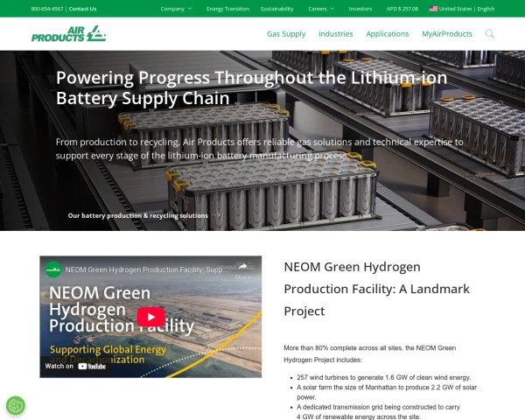Screen dimensions: 525x420
Task: Go to Energy Transition page
Action: pyautogui.click(x=227, y=9)
